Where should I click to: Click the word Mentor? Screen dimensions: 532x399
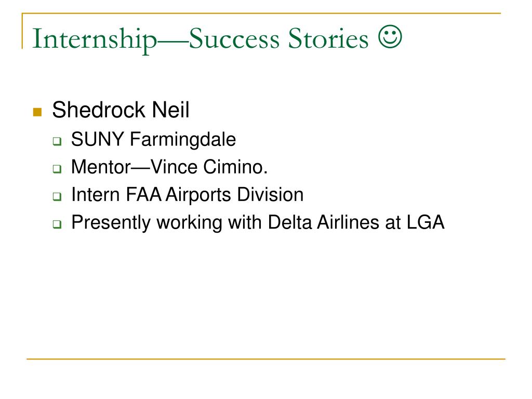click(x=101, y=167)
